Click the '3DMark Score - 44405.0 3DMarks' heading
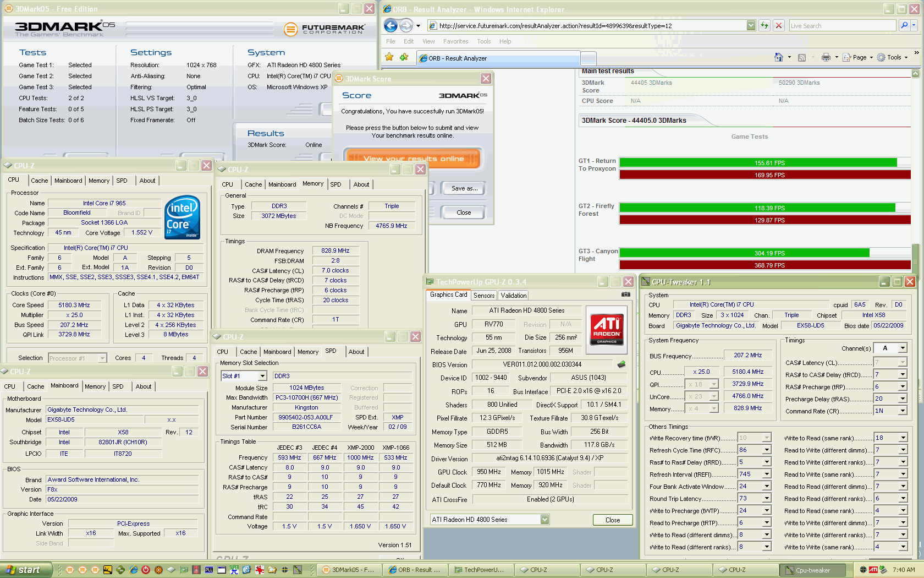The image size is (924, 578). point(634,120)
